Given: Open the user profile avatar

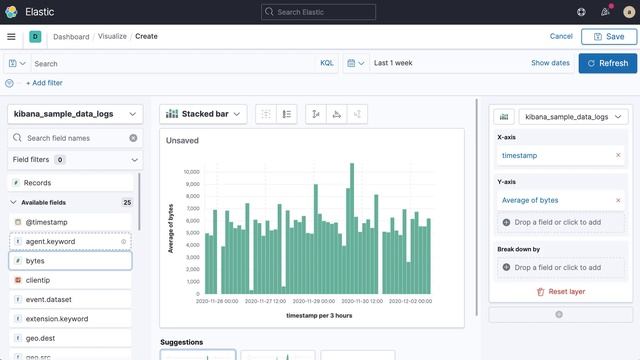Looking at the screenshot, I should 629,12.
